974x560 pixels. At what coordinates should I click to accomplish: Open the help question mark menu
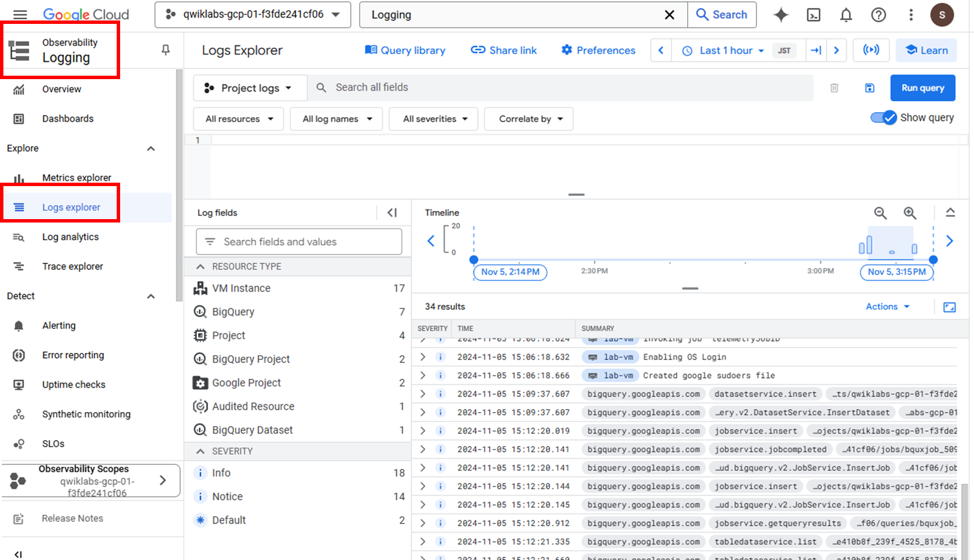[x=878, y=15]
